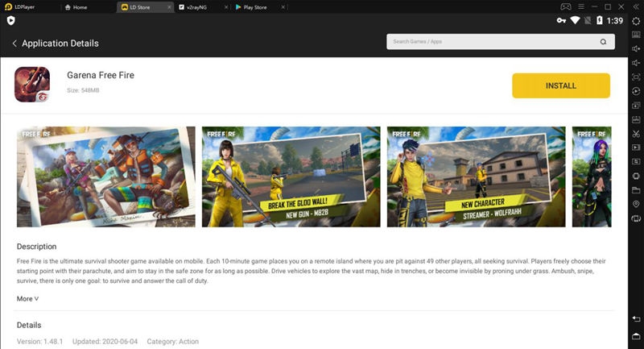Click the shield icon at top left
This screenshot has height=349, width=644.
pyautogui.click(x=10, y=20)
